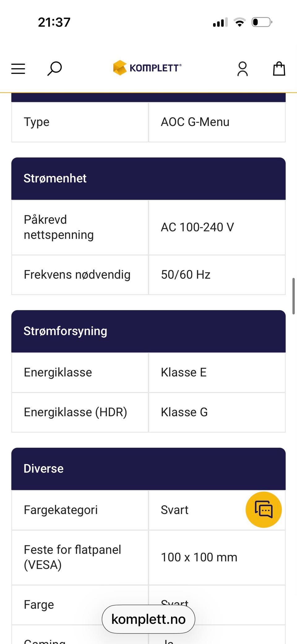
Task: Tap the AOC G-Menu value
Action: point(195,122)
